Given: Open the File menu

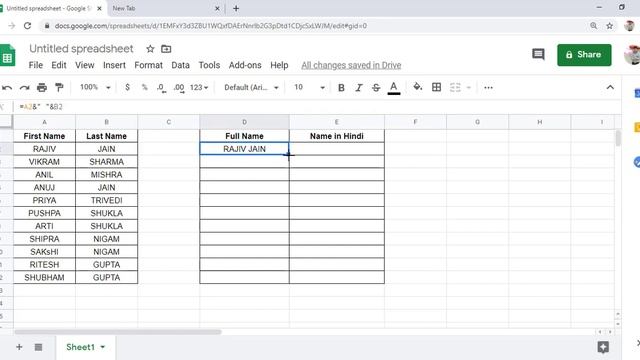Looking at the screenshot, I should tap(36, 65).
